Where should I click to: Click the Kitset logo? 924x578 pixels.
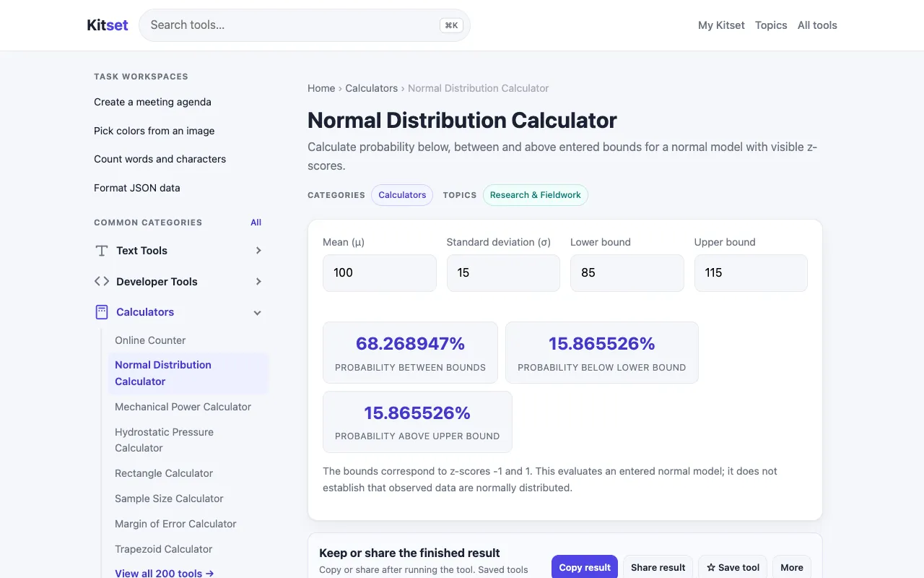pos(108,25)
